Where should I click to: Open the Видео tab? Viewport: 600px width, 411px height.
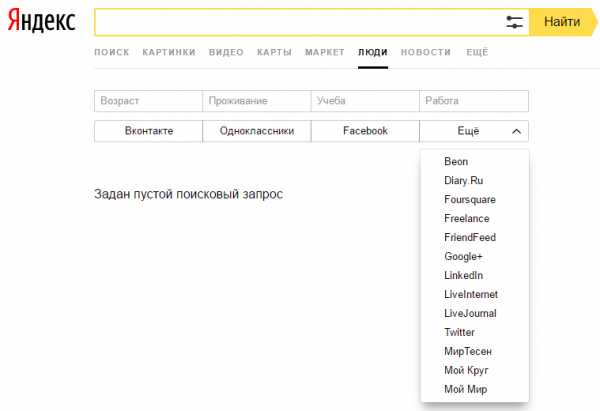pos(226,52)
